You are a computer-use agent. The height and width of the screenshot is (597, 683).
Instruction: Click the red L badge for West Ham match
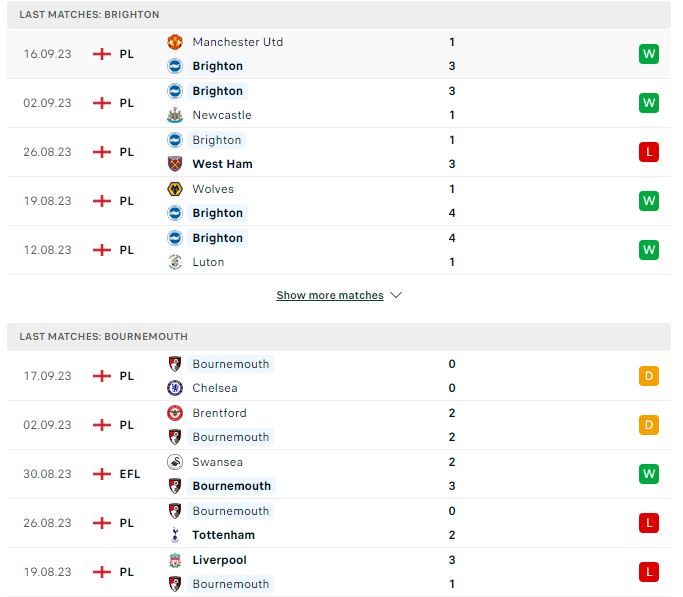coord(649,152)
